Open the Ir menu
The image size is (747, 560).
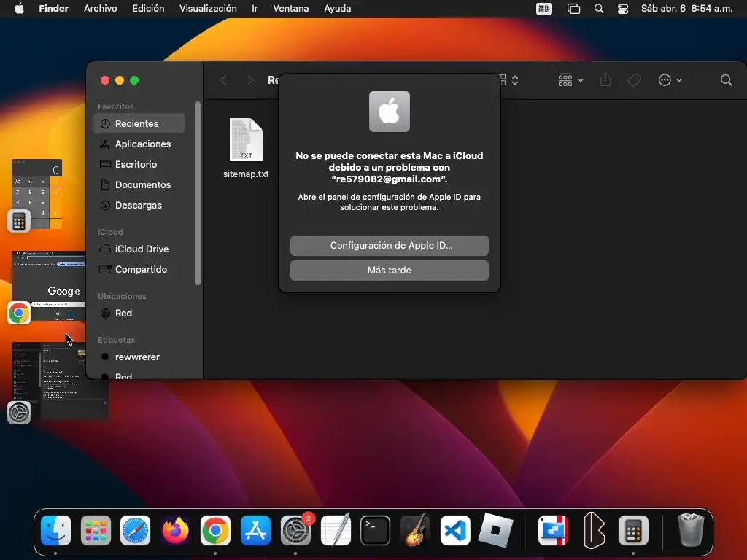255,9
